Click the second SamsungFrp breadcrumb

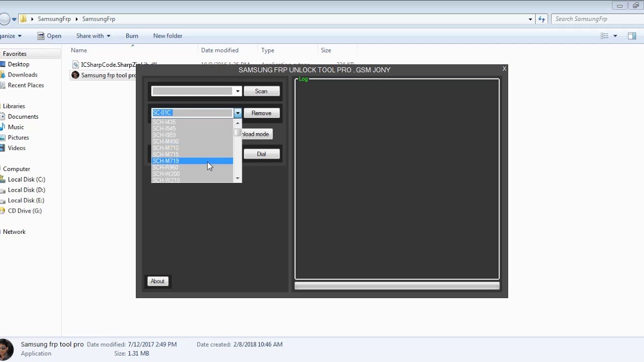click(99, 19)
